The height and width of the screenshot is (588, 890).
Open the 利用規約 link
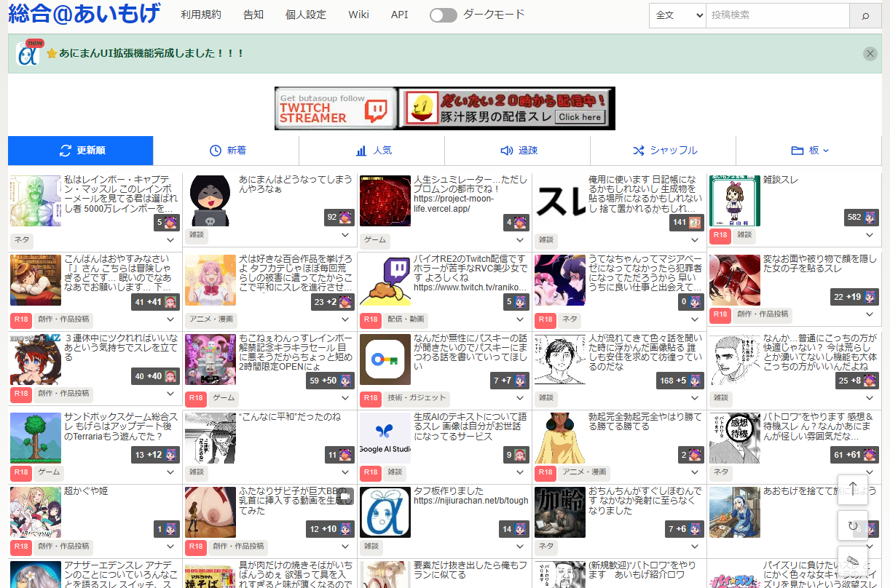[201, 15]
